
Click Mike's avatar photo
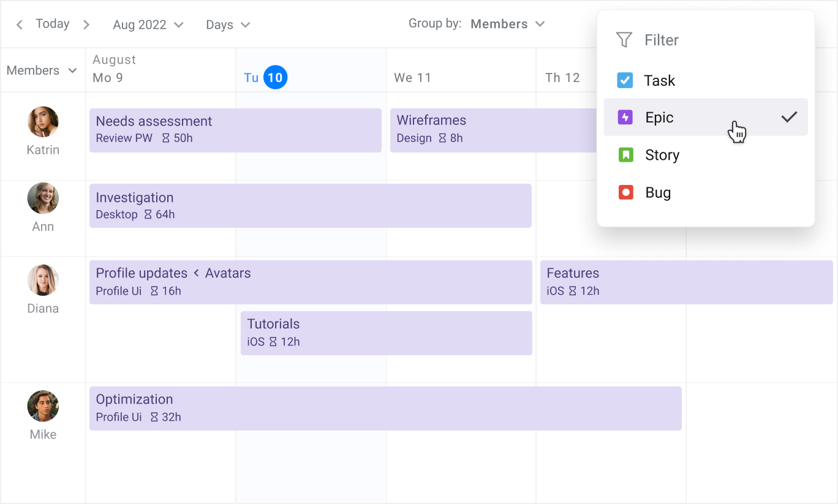[x=43, y=406]
